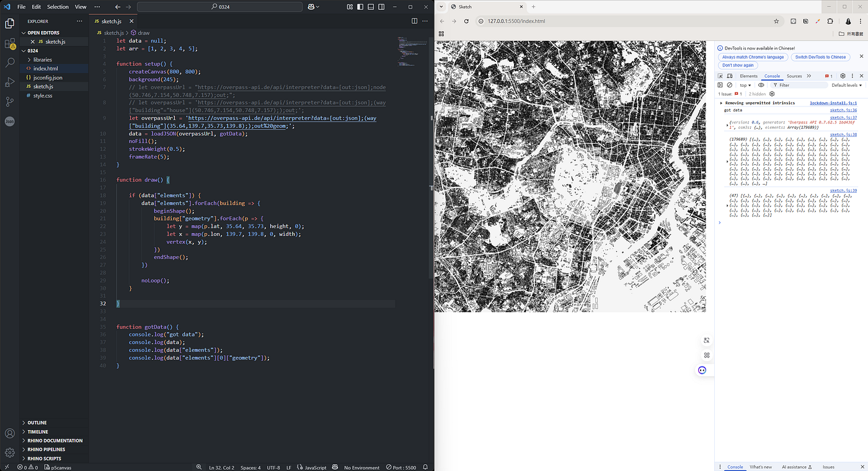The image size is (868, 471).
Task: Open the VS Code Explorer view icon
Action: pos(9,24)
